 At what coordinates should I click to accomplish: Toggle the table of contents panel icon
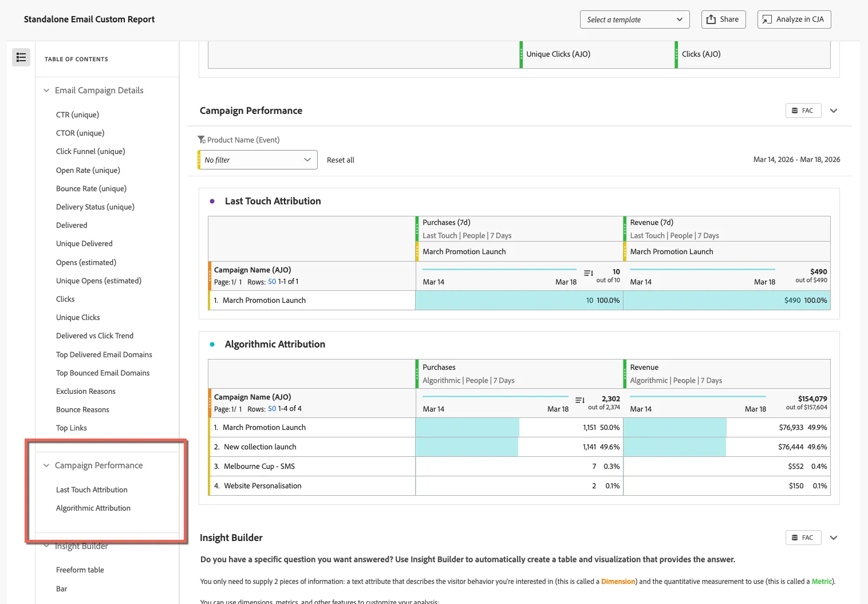tap(21, 57)
